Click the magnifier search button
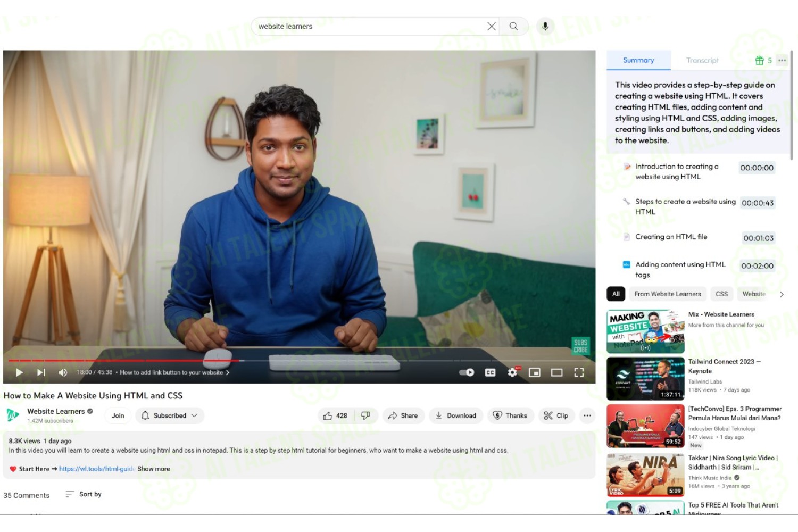 pyautogui.click(x=513, y=26)
